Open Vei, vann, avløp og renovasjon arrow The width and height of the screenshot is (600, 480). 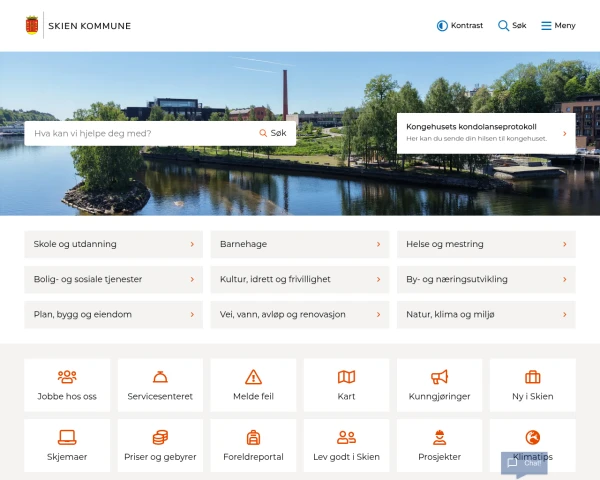378,315
